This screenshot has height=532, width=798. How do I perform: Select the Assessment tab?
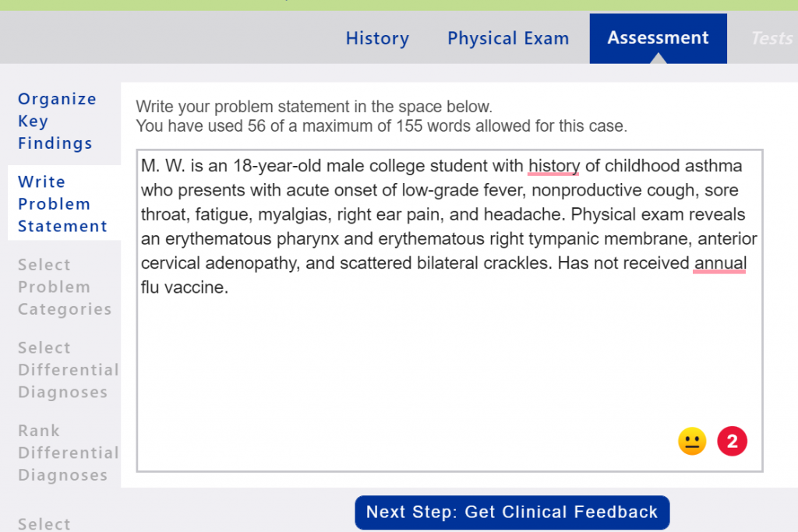click(658, 38)
